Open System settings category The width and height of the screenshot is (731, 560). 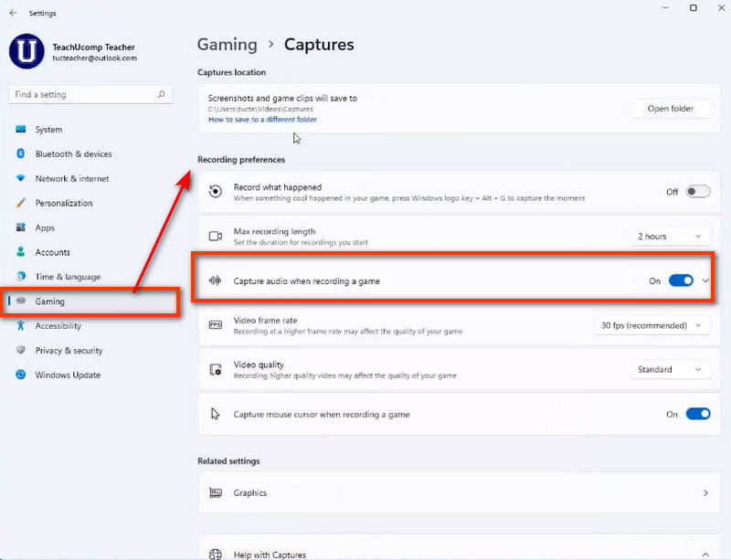48,130
